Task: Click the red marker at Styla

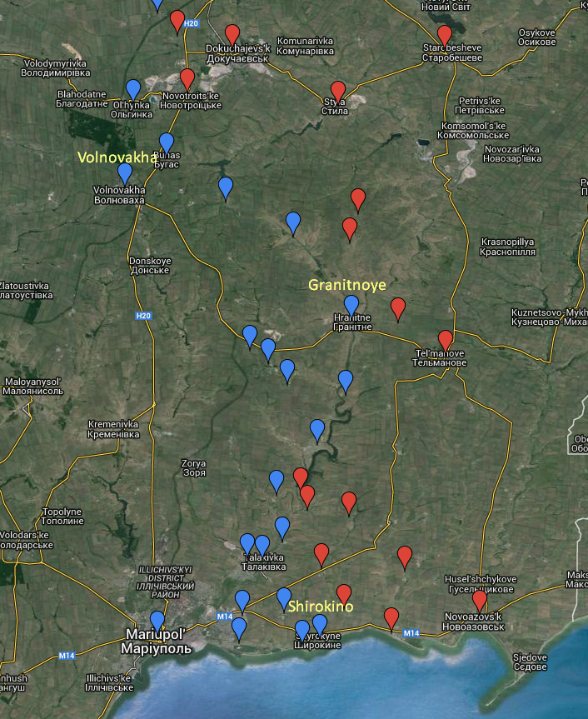Action: [337, 90]
